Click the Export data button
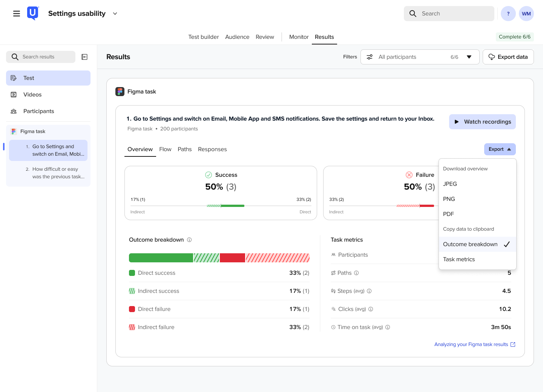543x392 pixels. click(508, 57)
